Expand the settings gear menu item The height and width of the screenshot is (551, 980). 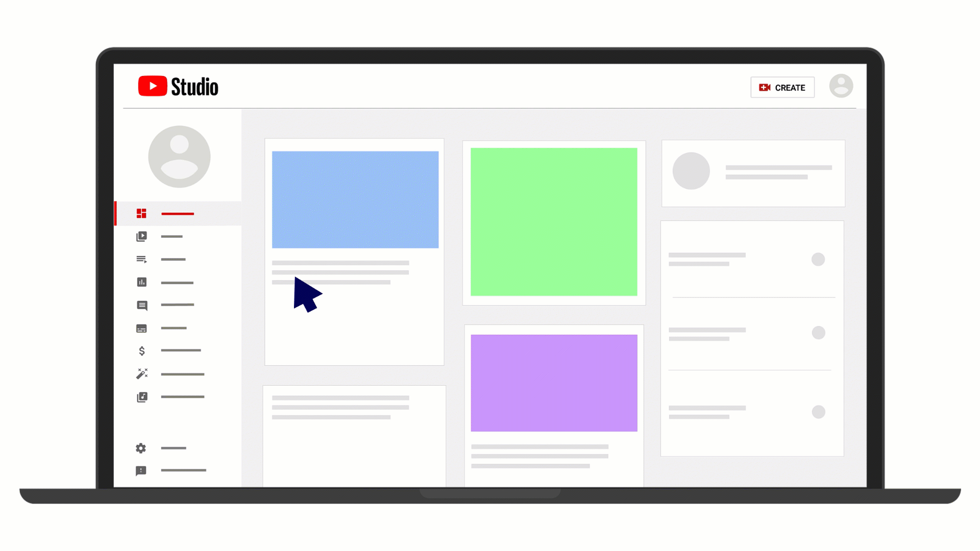pos(141,447)
